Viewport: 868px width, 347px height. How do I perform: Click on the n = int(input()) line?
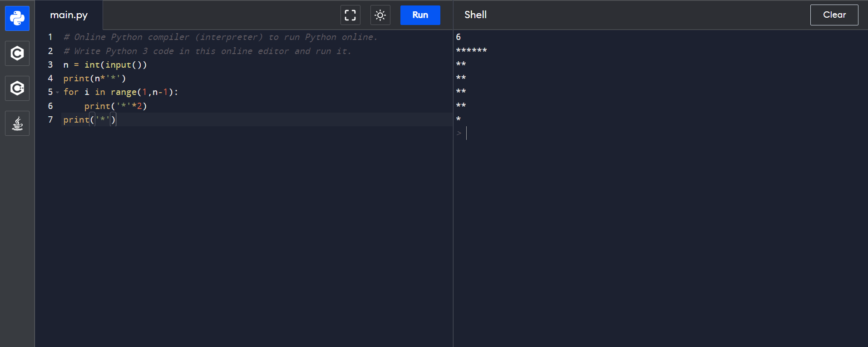(x=105, y=65)
